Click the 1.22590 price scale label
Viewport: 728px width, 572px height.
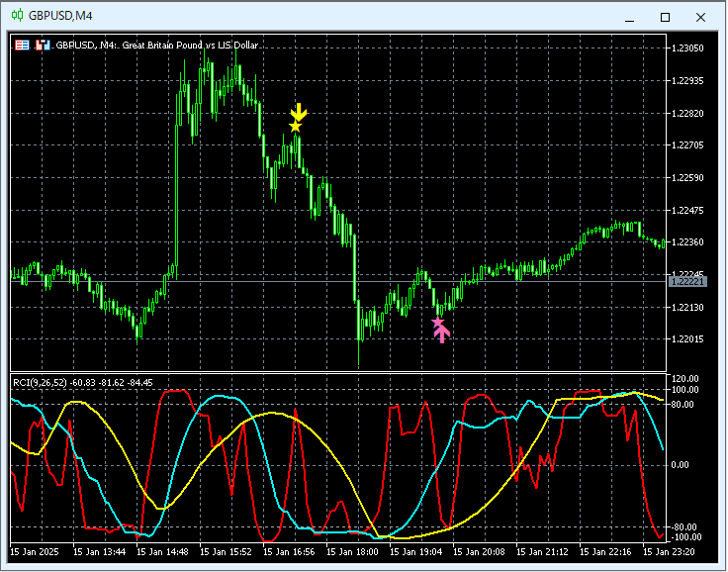(687, 178)
